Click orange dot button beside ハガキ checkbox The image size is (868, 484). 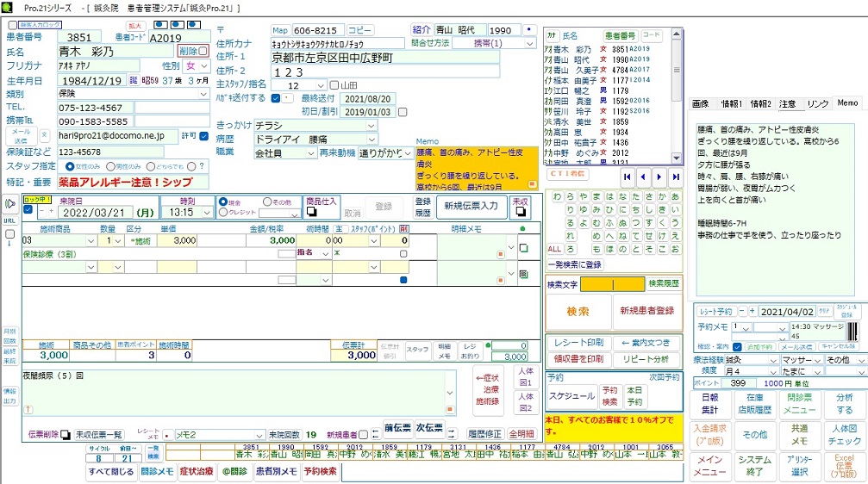pos(287,98)
